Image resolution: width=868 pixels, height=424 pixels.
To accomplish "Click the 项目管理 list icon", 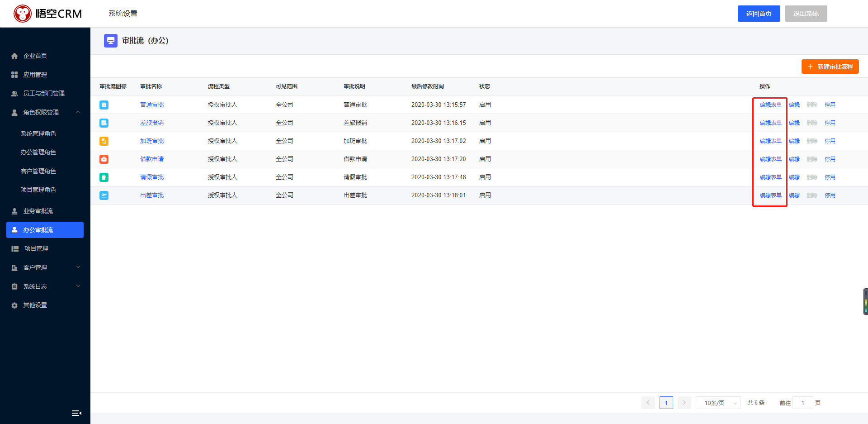I will pyautogui.click(x=15, y=249).
